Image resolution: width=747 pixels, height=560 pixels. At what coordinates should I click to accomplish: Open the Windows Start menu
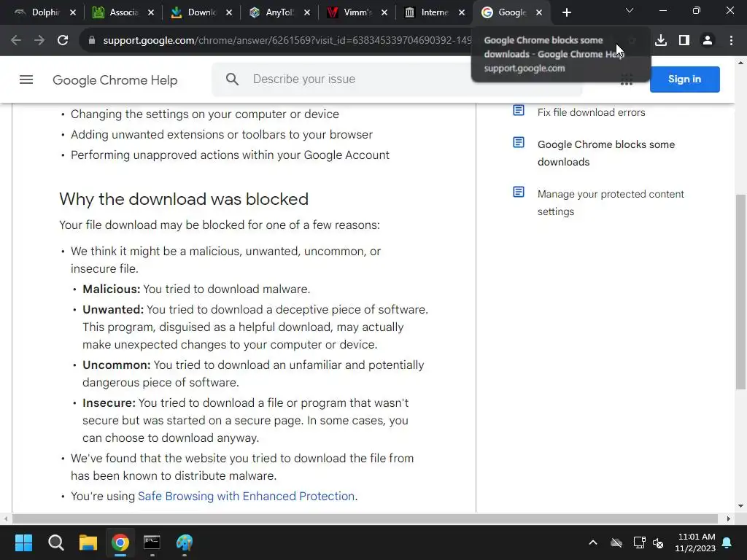pyautogui.click(x=23, y=542)
